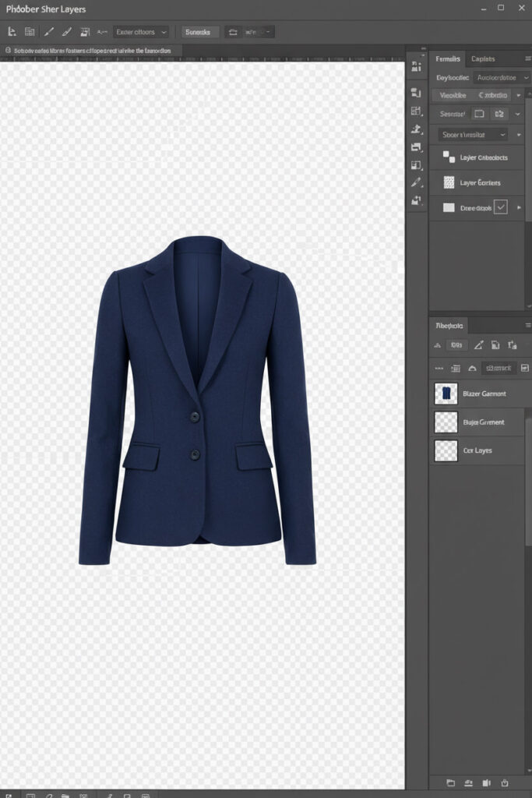
Task: Select the brush tool in options bar
Action: [x=48, y=32]
